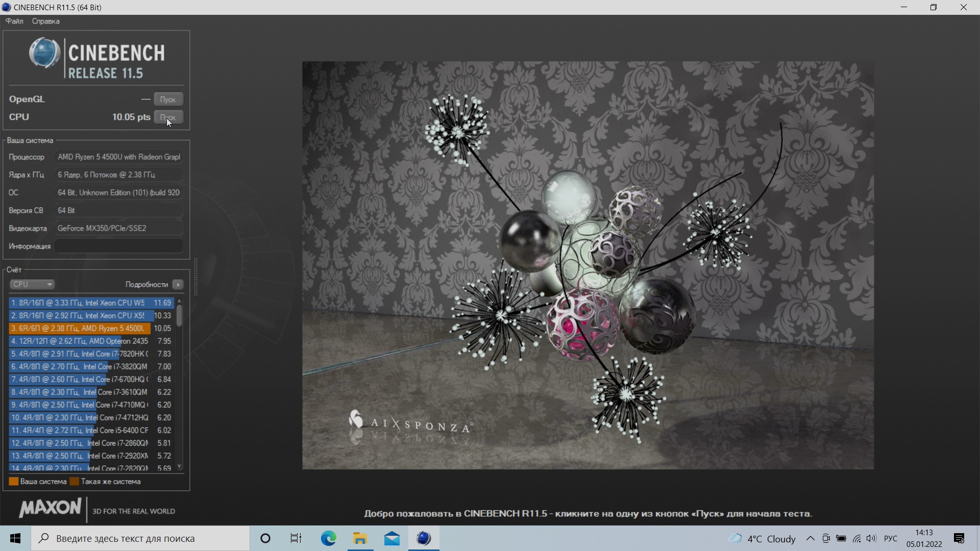Click the taskbar search box
980x551 pixels.
point(140,538)
